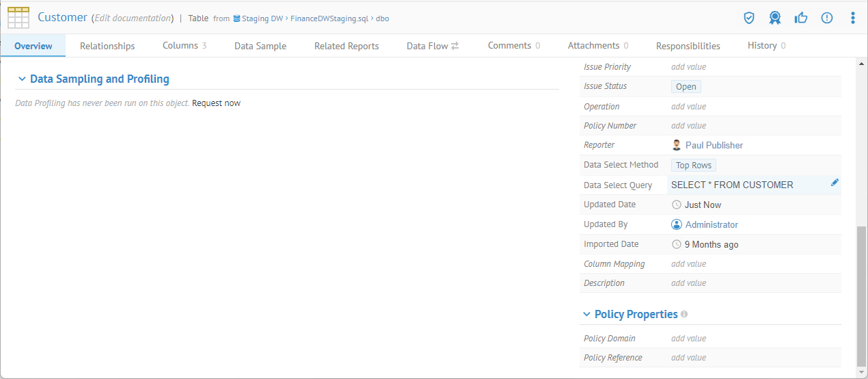Click the shield certification icon in header
The image size is (868, 379).
click(x=749, y=18)
